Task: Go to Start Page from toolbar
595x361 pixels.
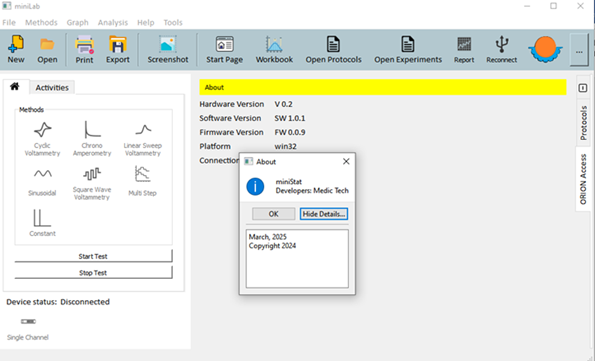Action: [x=225, y=49]
